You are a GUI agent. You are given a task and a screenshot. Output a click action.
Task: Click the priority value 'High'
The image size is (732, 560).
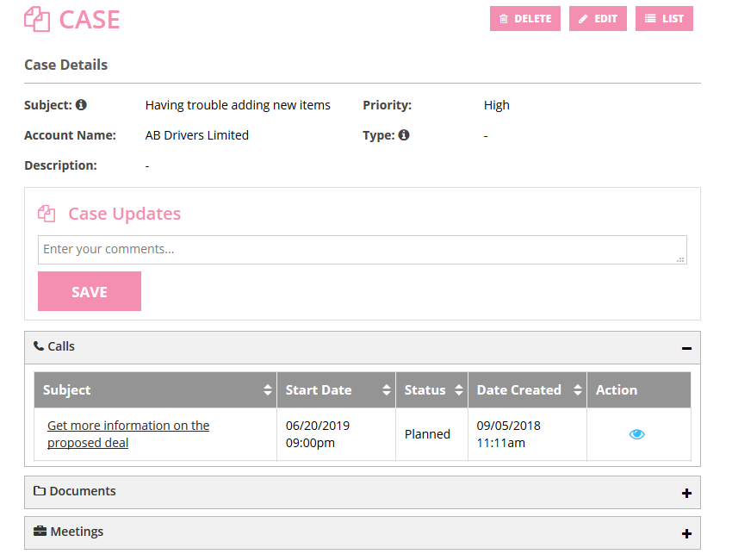[497, 105]
